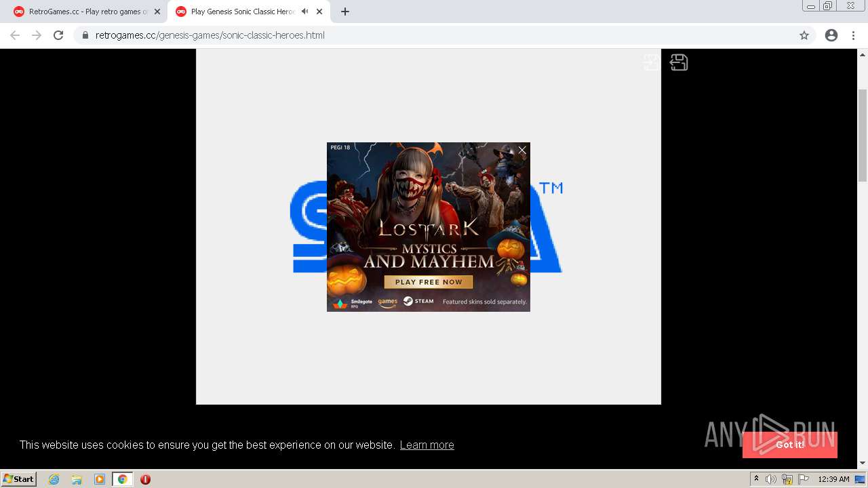
Task: Bookmark this page with the star
Action: [804, 35]
